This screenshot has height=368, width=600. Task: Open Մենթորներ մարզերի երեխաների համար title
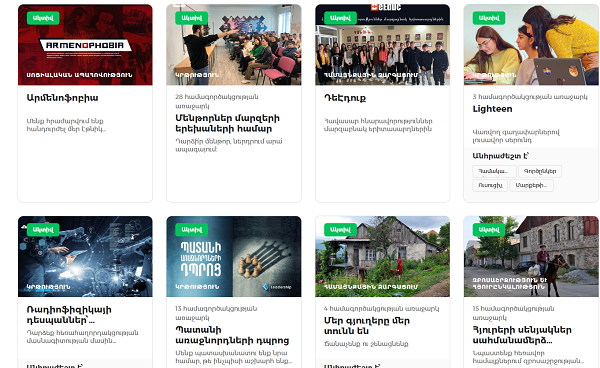pyautogui.click(x=227, y=124)
